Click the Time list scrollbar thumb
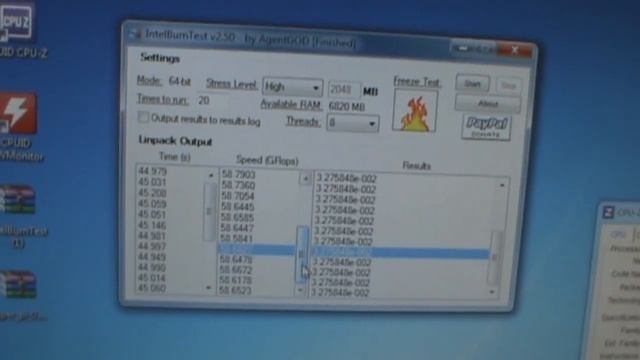Image resolution: width=640 pixels, height=360 pixels. click(x=209, y=211)
